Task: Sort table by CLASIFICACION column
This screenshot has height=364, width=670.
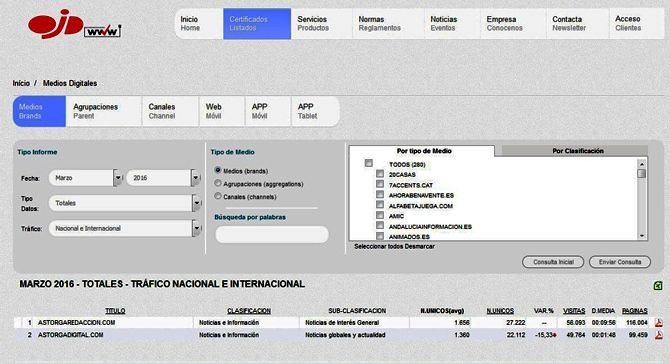Action: [249, 311]
